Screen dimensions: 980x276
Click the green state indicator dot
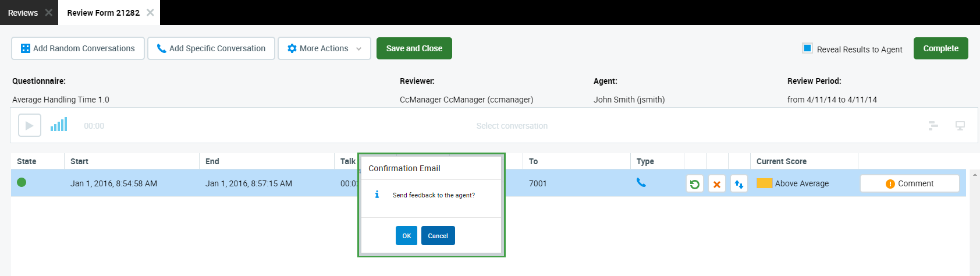[22, 183]
